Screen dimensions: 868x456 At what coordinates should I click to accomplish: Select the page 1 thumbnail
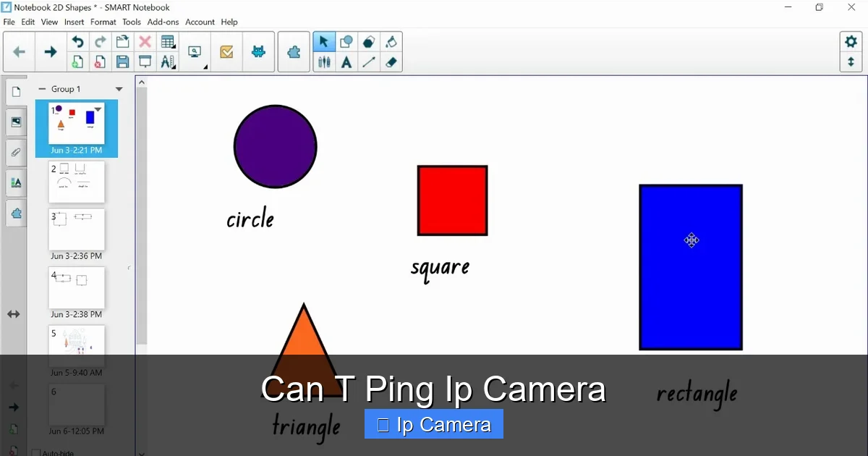(x=77, y=124)
